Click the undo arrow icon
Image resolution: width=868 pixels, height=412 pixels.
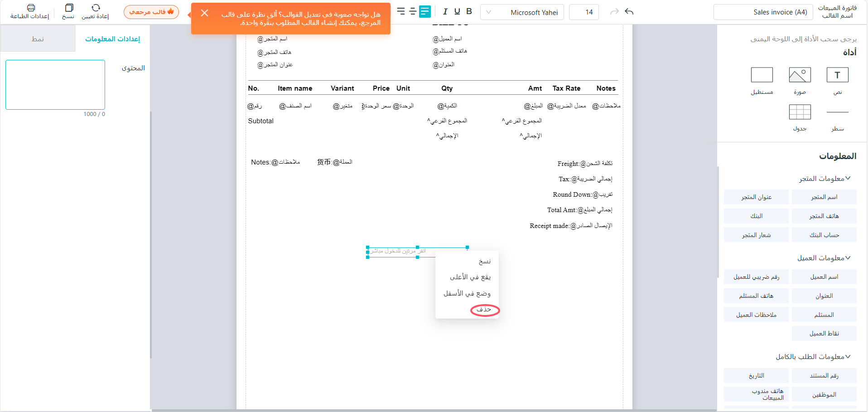pos(629,12)
